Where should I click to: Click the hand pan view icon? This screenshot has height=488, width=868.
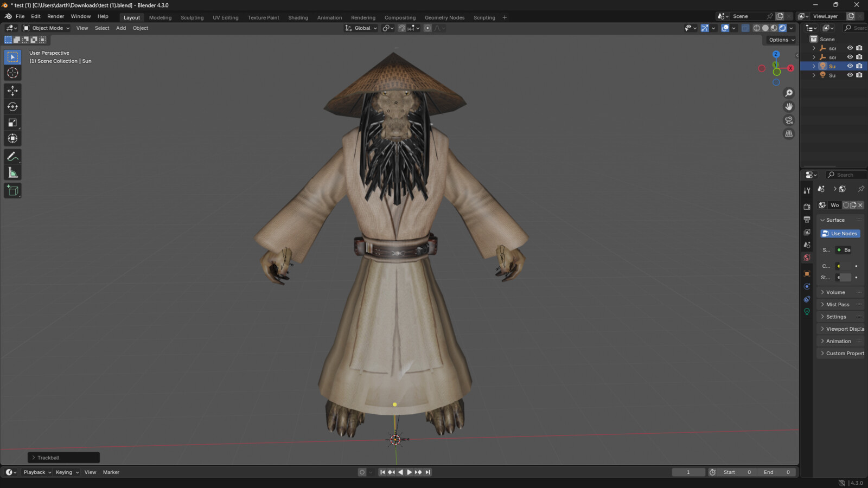[x=789, y=107]
